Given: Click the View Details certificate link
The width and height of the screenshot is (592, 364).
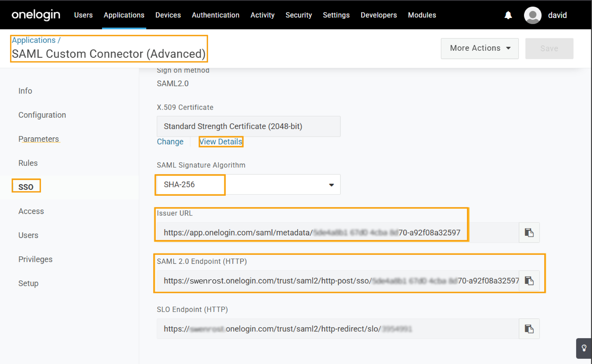Looking at the screenshot, I should (221, 142).
